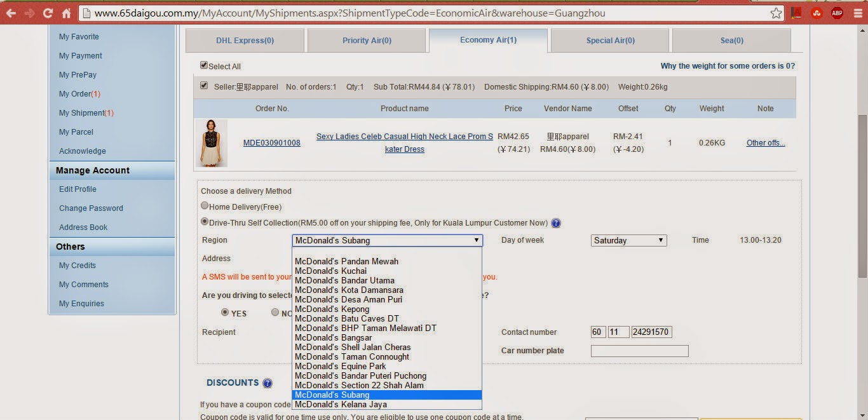
Task: Bookmark this page with the star icon
Action: (x=776, y=13)
